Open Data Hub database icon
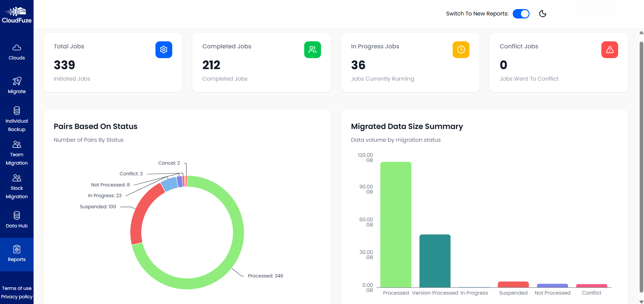 pos(17,215)
